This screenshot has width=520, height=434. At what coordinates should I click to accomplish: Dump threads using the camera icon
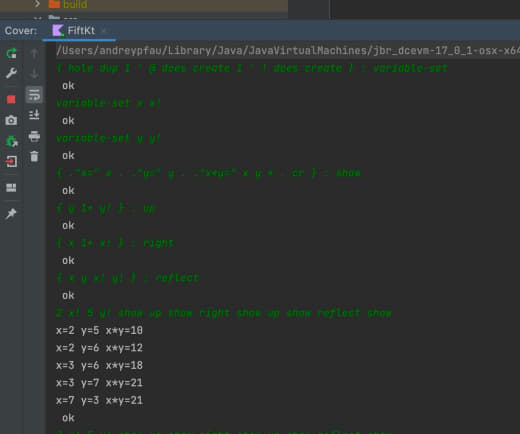point(11,120)
